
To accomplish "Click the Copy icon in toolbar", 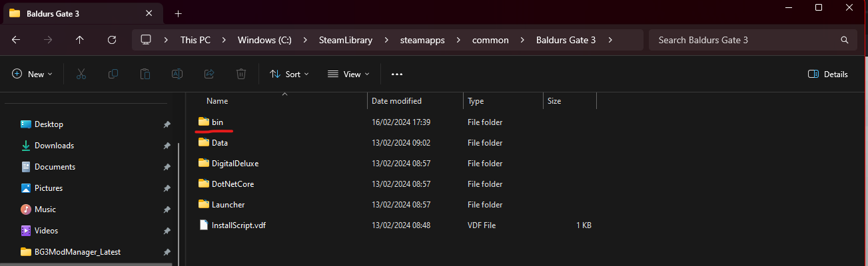I will tap(113, 74).
